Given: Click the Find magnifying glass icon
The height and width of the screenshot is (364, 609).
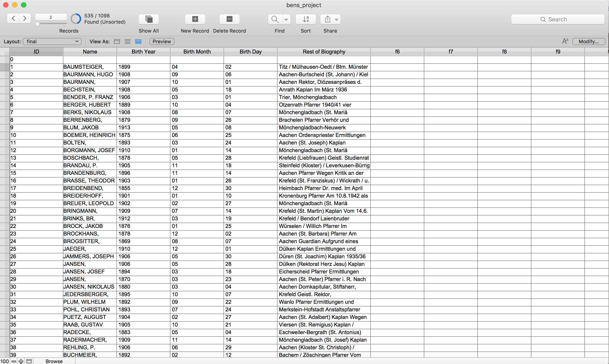Looking at the screenshot, I should click(275, 19).
